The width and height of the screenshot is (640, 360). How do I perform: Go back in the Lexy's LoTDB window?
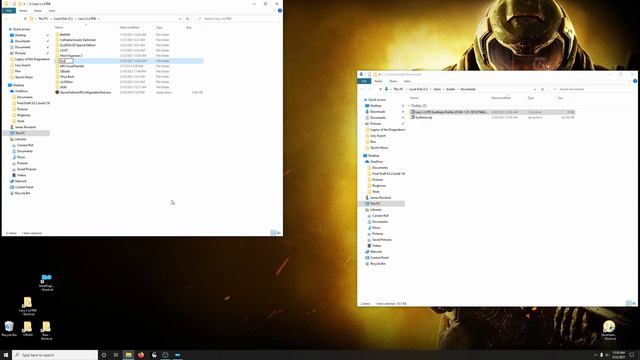pos(7,19)
